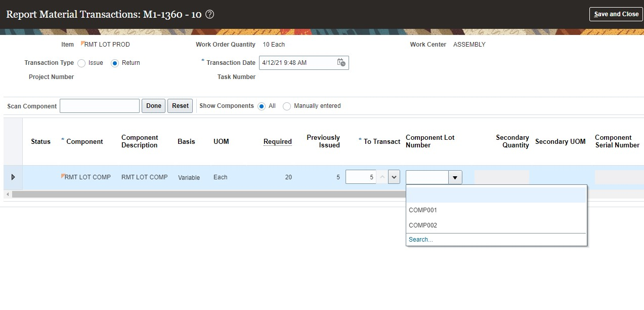Viewport: 644px width, 310px height.
Task: Open the To Transact dropdown arrow
Action: (395, 177)
